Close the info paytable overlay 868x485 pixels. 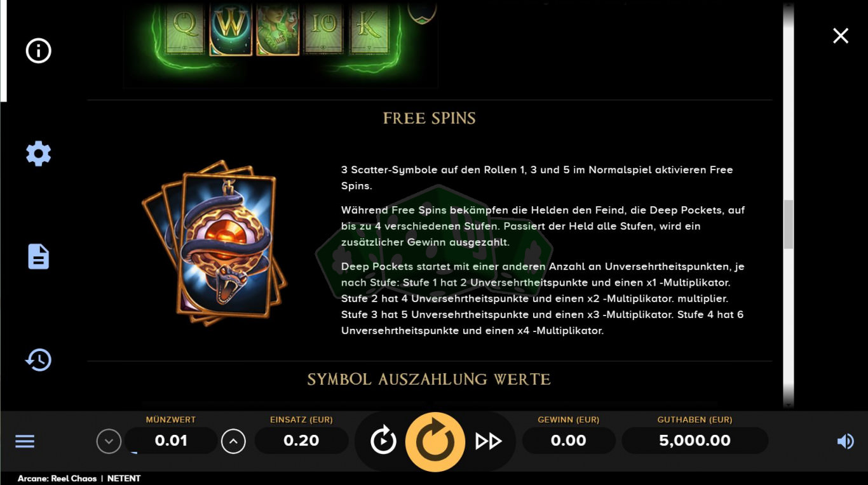tap(841, 36)
